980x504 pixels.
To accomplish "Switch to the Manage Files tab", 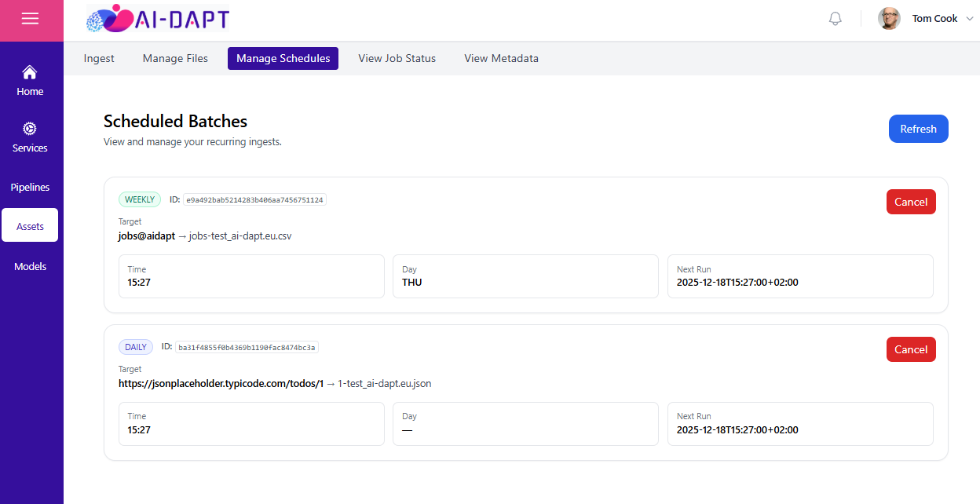I will (175, 59).
